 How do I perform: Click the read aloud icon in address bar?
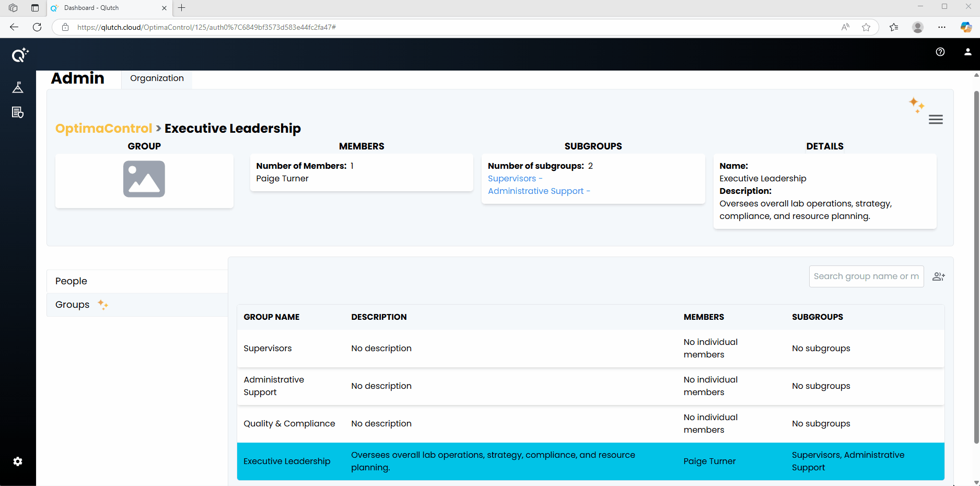845,27
